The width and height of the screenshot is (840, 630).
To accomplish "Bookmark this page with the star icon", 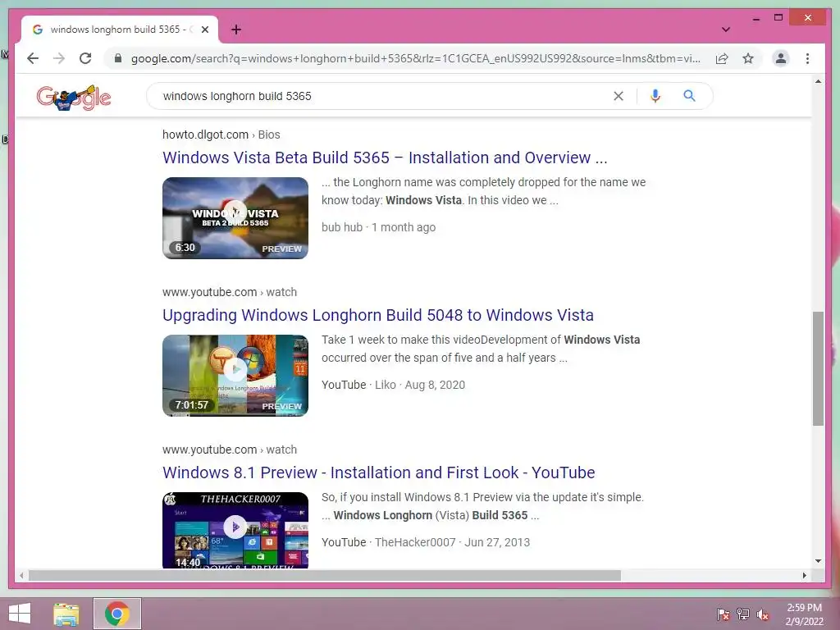I will [748, 58].
